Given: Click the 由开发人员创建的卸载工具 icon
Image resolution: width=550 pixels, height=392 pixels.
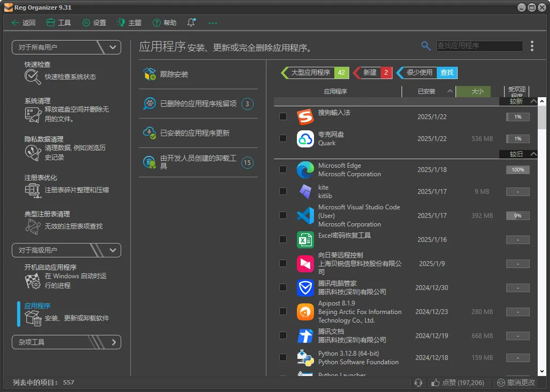Looking at the screenshot, I should (150, 162).
